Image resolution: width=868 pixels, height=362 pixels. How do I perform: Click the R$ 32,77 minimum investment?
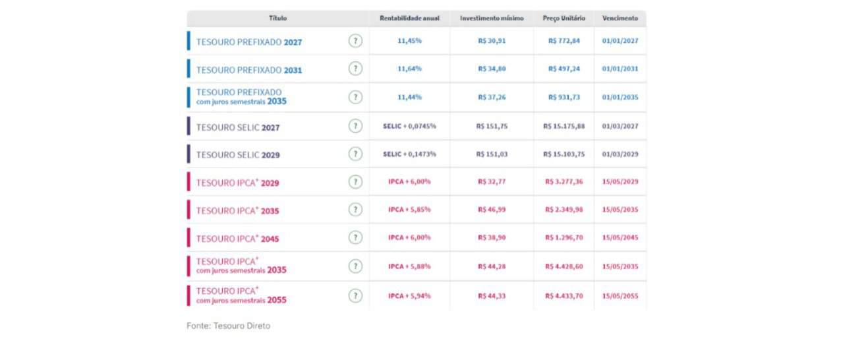(x=492, y=182)
